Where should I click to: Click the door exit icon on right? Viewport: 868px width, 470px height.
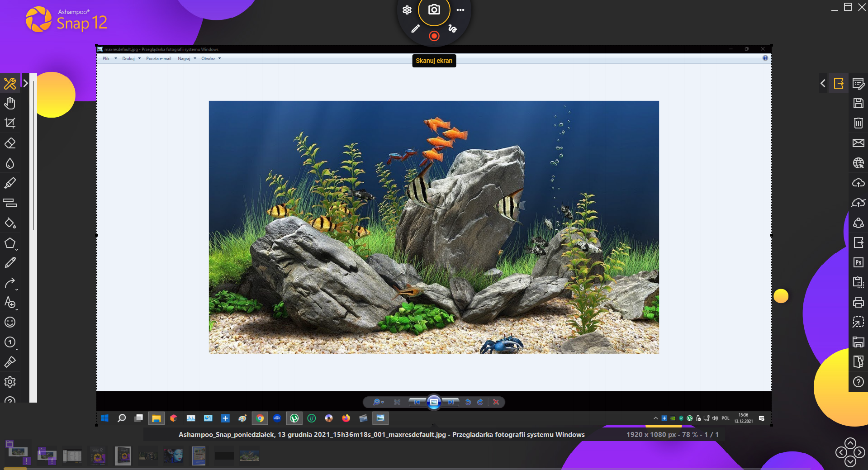859,362
